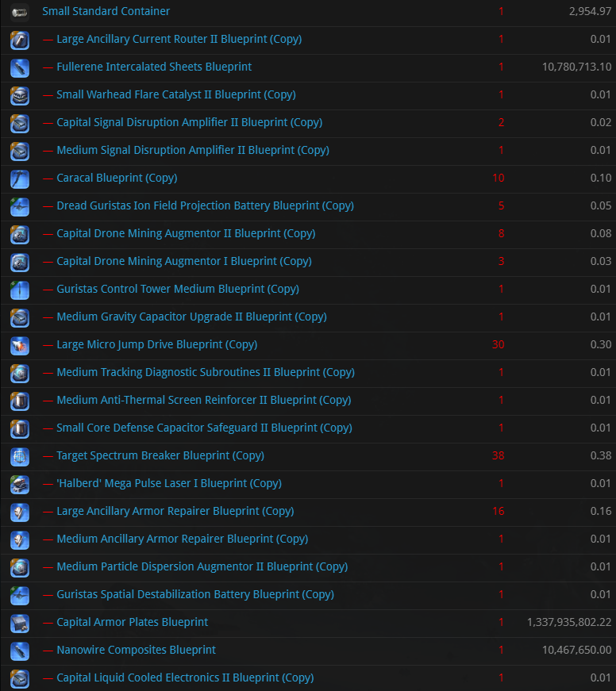Click the Medium Tracking Diagnostic Subroutines II icon
The width and height of the screenshot is (616, 691).
(x=19, y=373)
